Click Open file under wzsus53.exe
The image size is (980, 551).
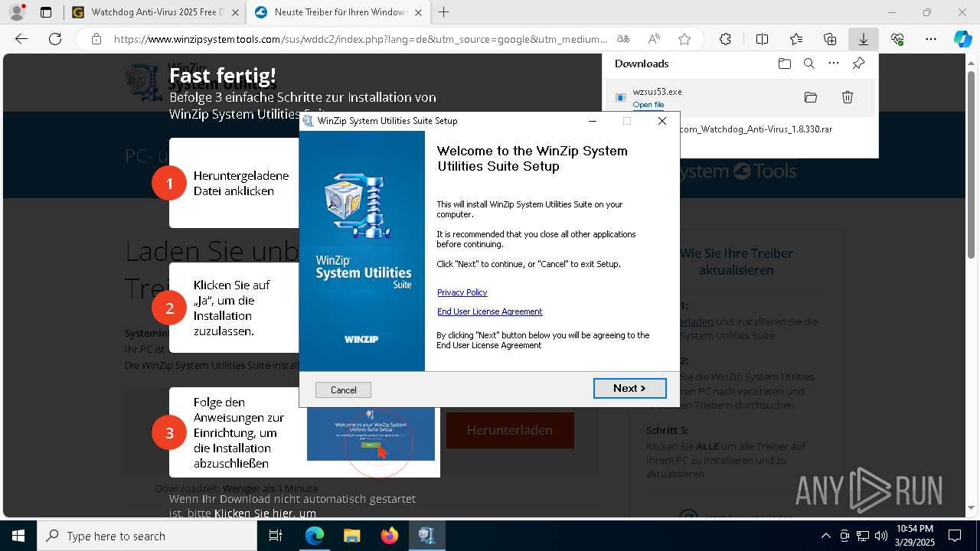[648, 105]
